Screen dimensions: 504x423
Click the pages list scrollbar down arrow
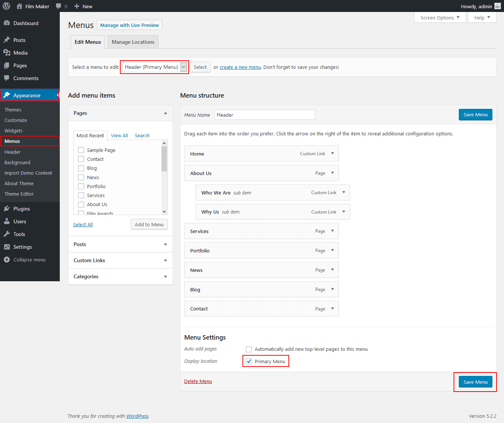click(x=164, y=212)
